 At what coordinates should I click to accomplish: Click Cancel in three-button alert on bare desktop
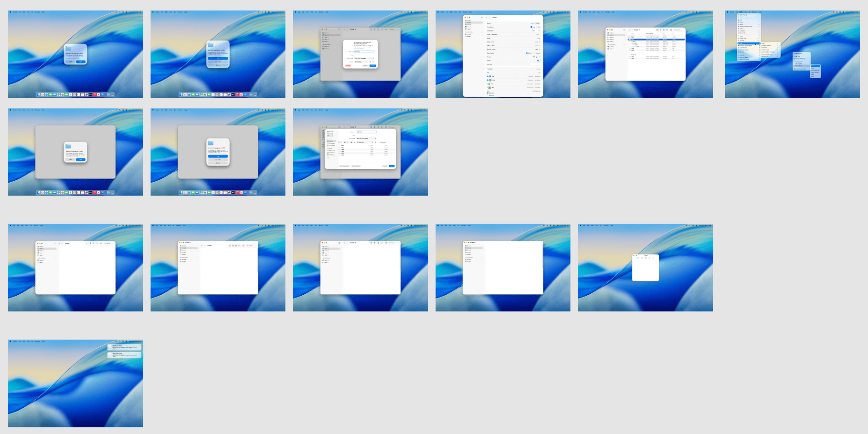(218, 65)
